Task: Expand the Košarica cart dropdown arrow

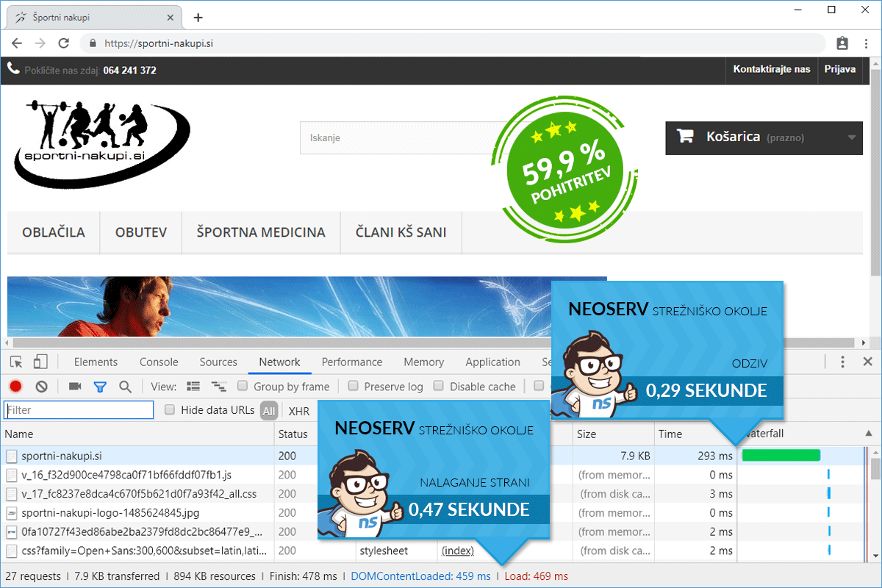Action: (852, 137)
